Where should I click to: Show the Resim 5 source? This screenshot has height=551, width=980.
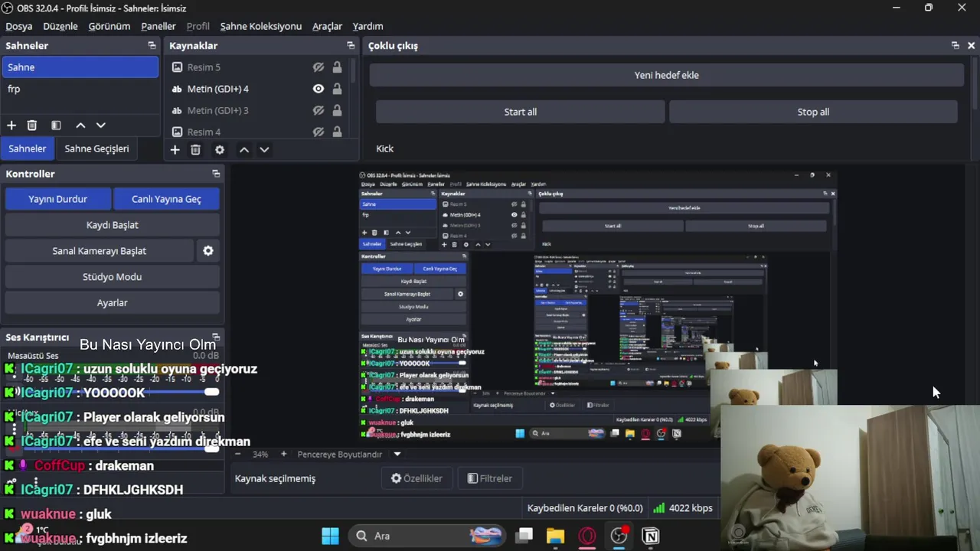point(318,67)
